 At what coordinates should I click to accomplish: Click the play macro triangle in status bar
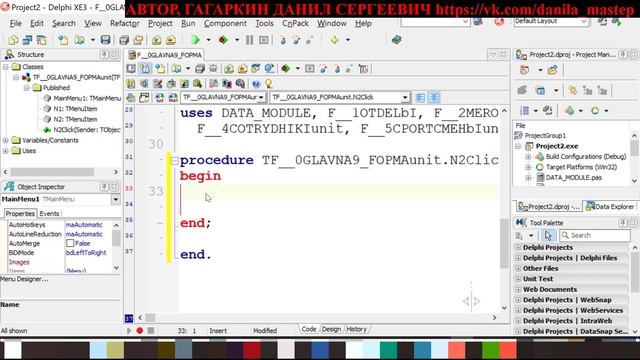[129, 331]
